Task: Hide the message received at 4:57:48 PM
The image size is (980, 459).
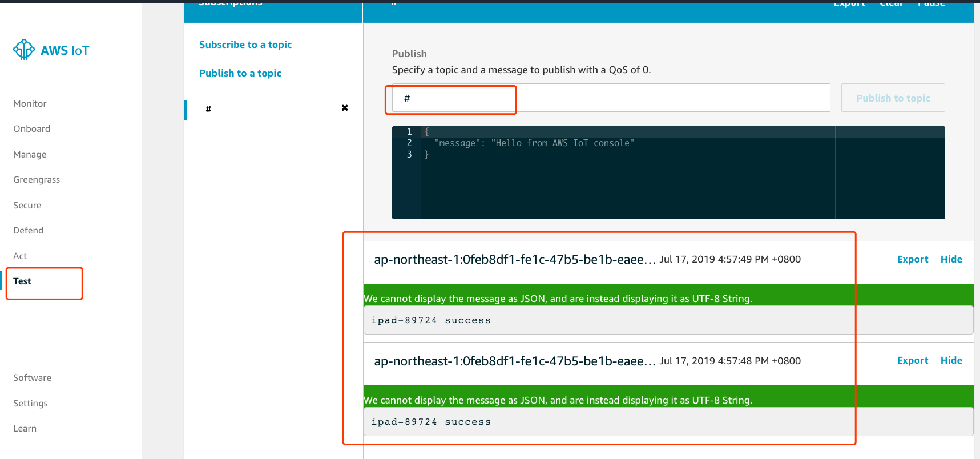Action: click(x=951, y=360)
